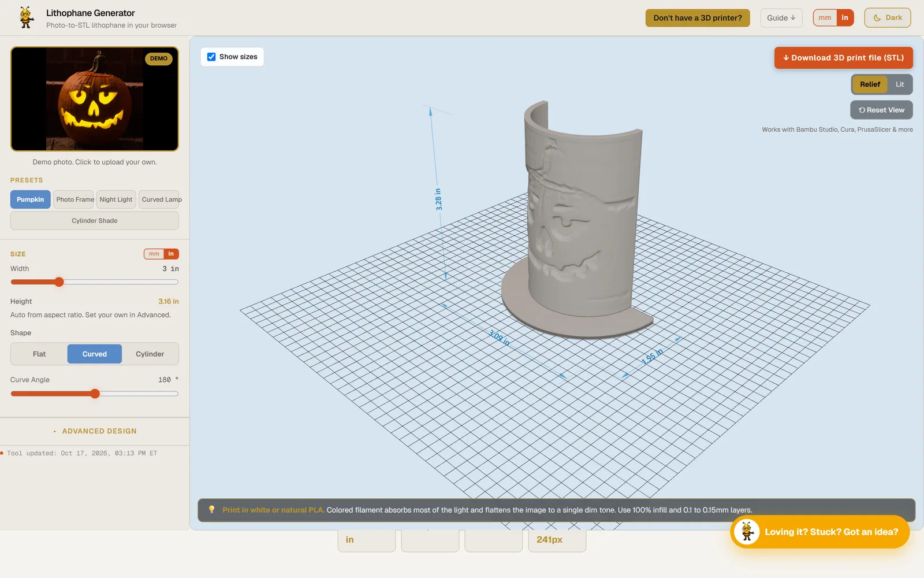
Task: Switch header units to mm
Action: coord(825,18)
